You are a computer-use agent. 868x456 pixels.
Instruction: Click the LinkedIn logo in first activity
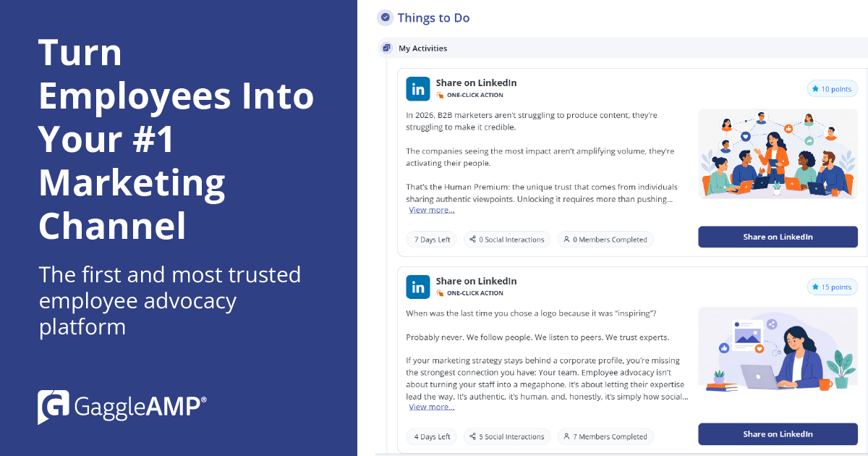tap(418, 89)
